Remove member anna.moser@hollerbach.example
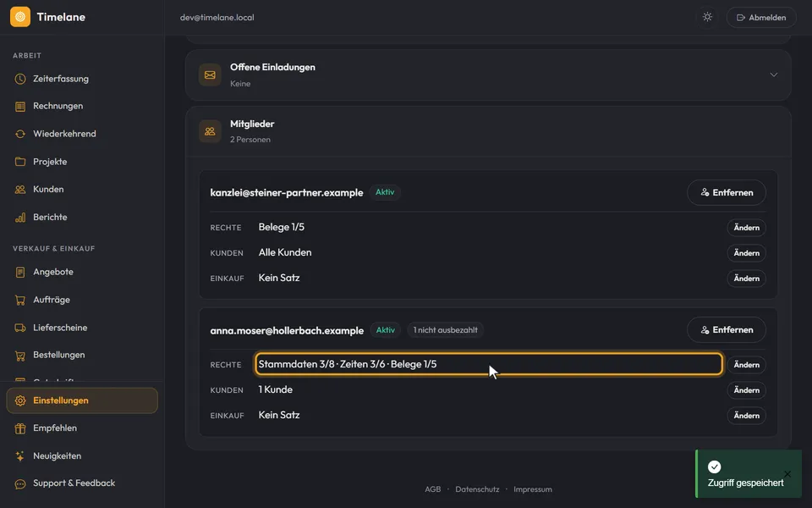Image resolution: width=812 pixels, height=508 pixels. point(727,329)
